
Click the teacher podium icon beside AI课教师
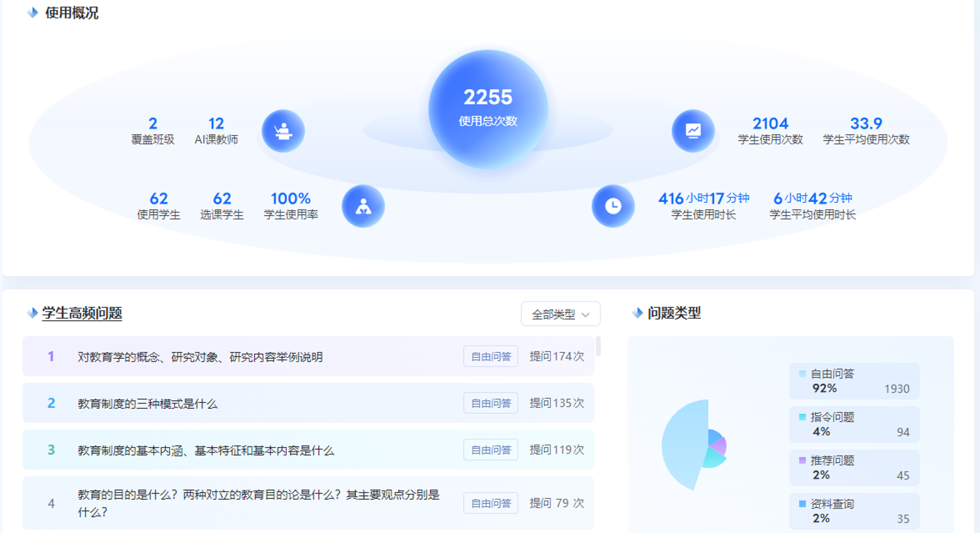282,130
